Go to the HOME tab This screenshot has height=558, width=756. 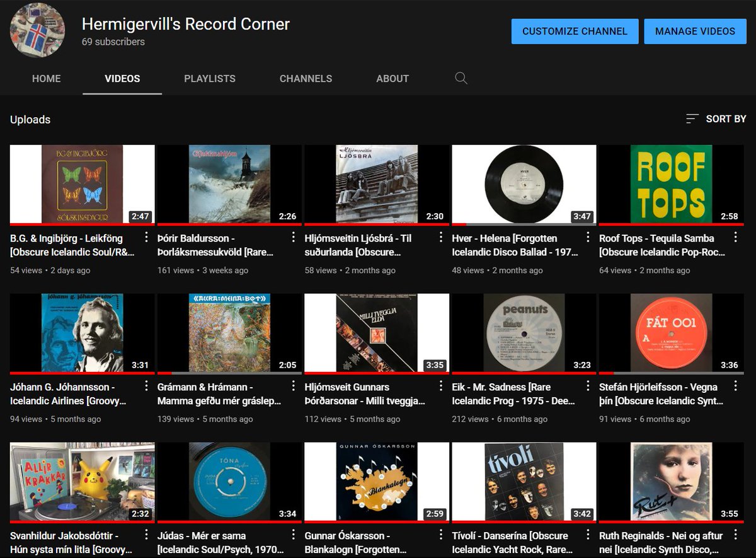point(46,78)
